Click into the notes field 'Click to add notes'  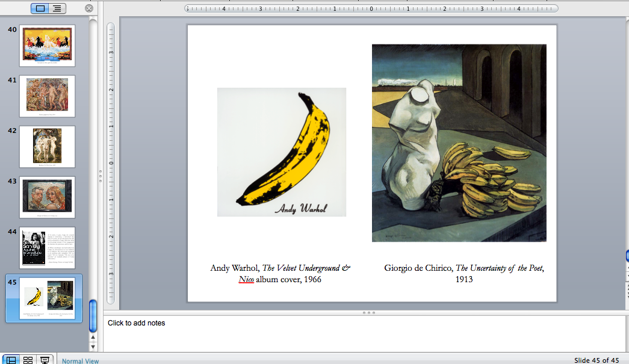pyautogui.click(x=364, y=333)
